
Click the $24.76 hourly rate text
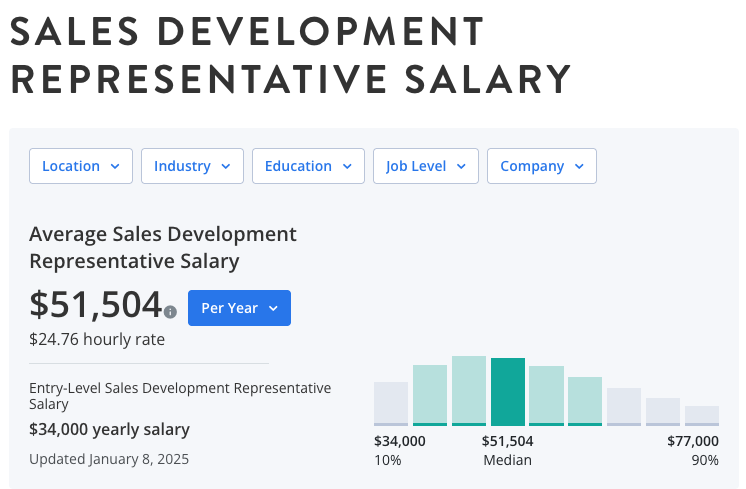click(x=97, y=339)
